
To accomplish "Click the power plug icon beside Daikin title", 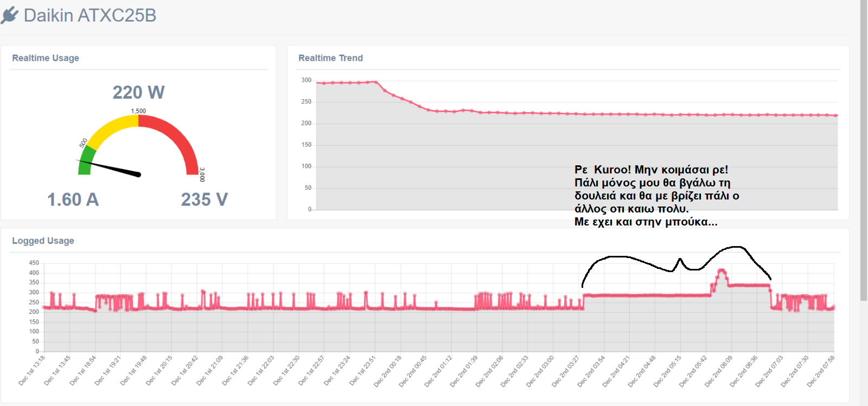I will click(9, 16).
